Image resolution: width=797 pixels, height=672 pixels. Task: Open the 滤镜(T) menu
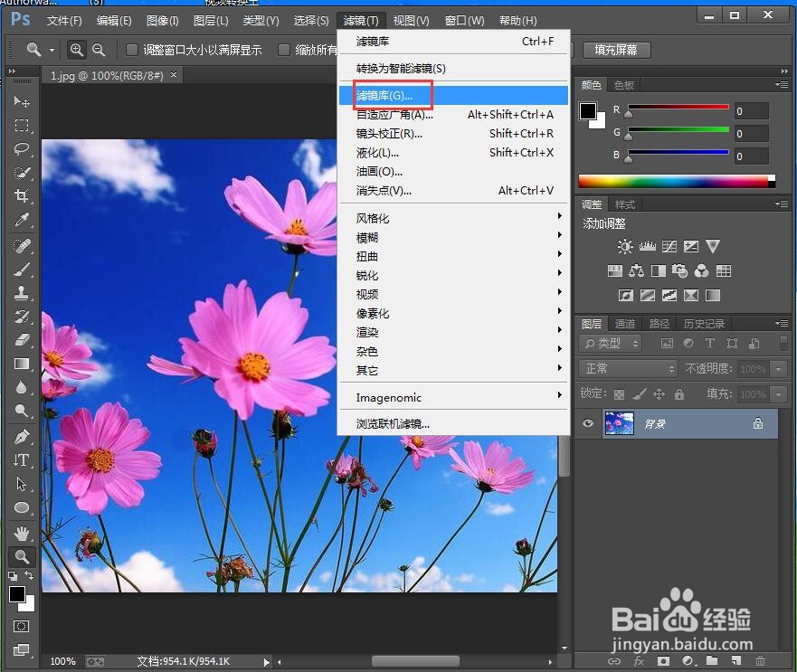[x=361, y=21]
